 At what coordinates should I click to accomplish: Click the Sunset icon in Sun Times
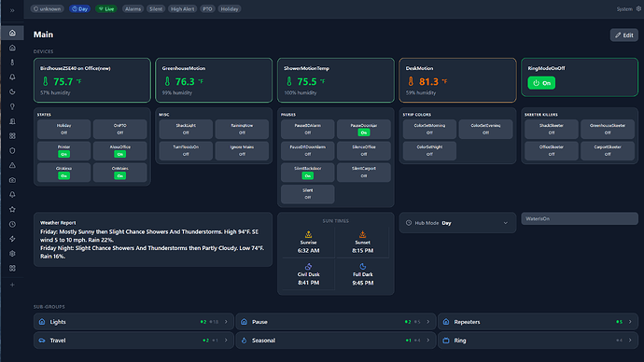pyautogui.click(x=362, y=234)
